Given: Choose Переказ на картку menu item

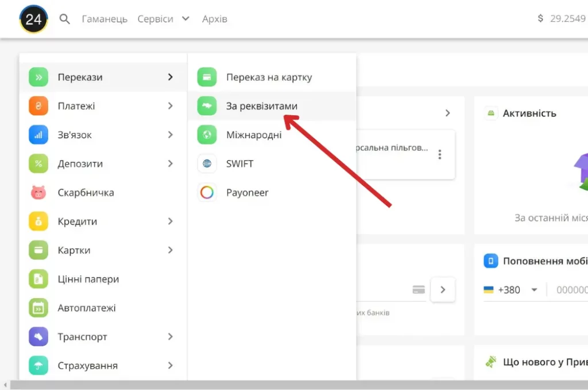Looking at the screenshot, I should [269, 77].
